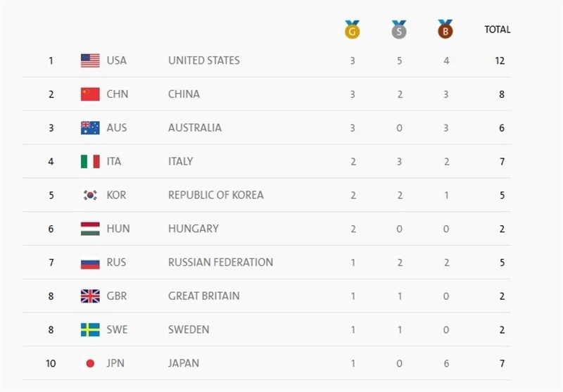The width and height of the screenshot is (563, 392).
Task: Click Japan's bronze medal count 6
Action: 445,364
